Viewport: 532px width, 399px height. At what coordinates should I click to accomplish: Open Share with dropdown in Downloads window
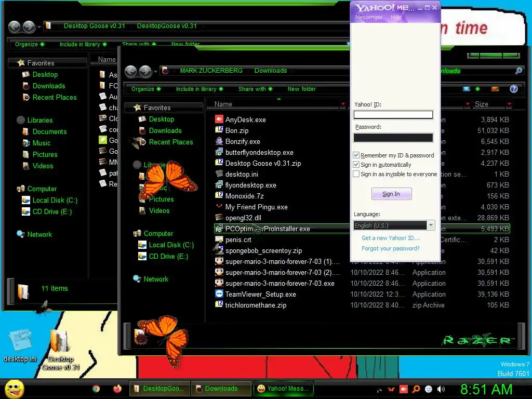click(x=255, y=89)
